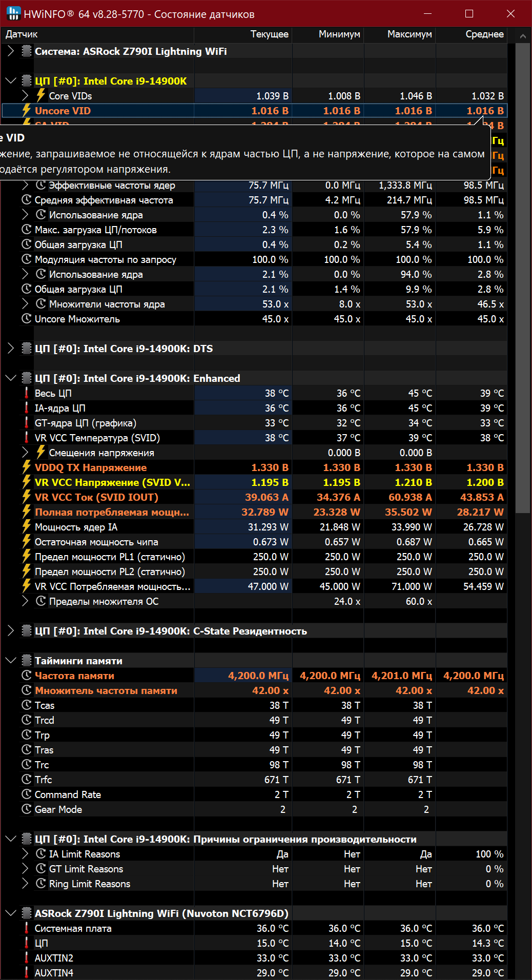
Task: Expand 'Пределы множителя ОС' group
Action: coord(25,601)
